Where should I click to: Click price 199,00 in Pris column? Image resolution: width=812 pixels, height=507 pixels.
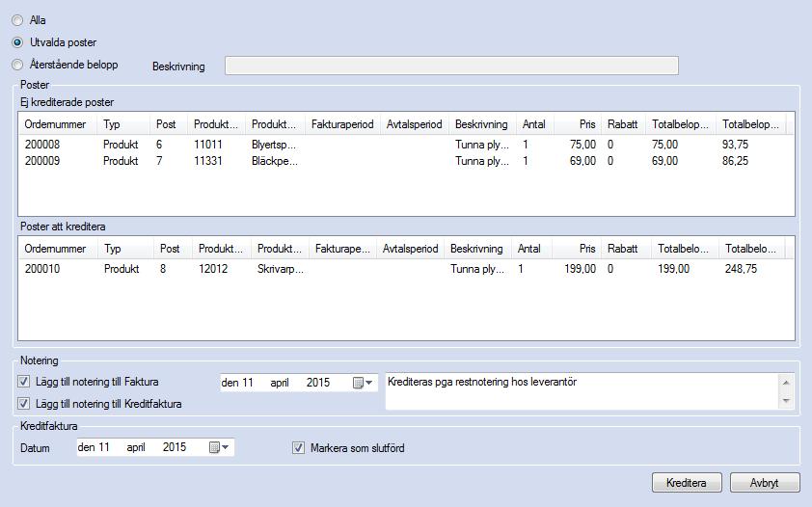click(x=580, y=269)
